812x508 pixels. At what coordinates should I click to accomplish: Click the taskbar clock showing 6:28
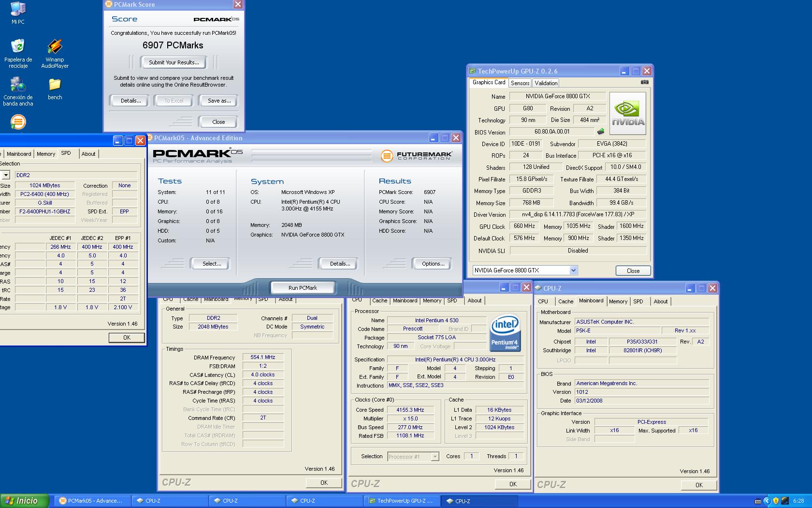pyautogui.click(x=798, y=501)
